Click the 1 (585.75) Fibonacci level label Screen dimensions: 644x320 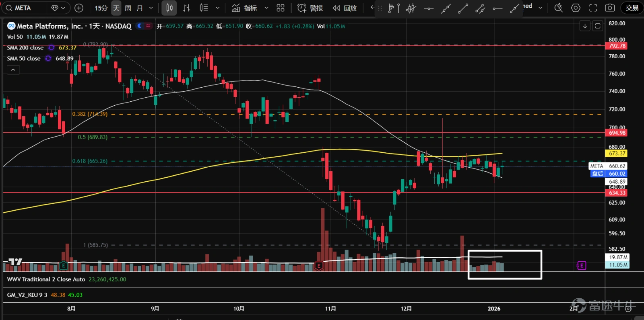click(95, 245)
